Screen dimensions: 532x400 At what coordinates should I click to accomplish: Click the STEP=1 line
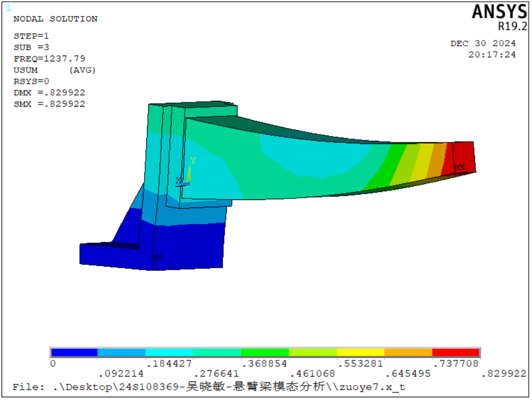point(31,36)
